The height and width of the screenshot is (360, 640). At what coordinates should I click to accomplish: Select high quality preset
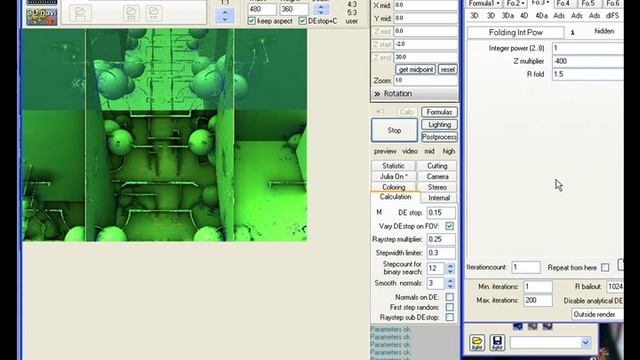449,151
